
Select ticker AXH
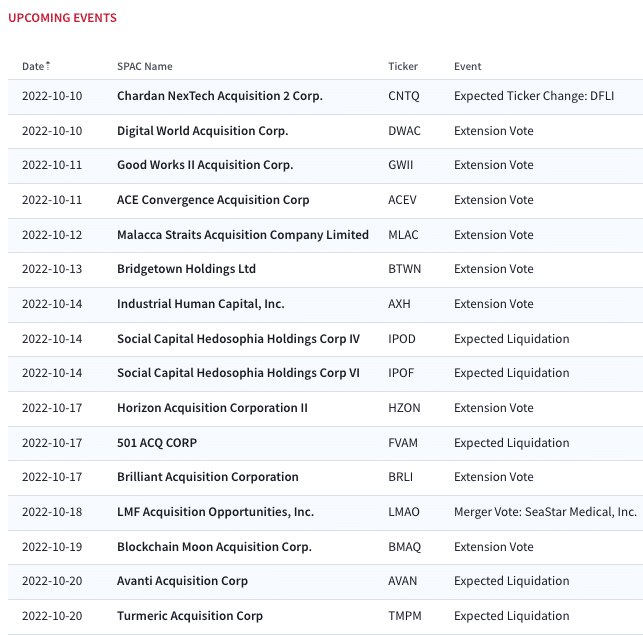[x=399, y=304]
